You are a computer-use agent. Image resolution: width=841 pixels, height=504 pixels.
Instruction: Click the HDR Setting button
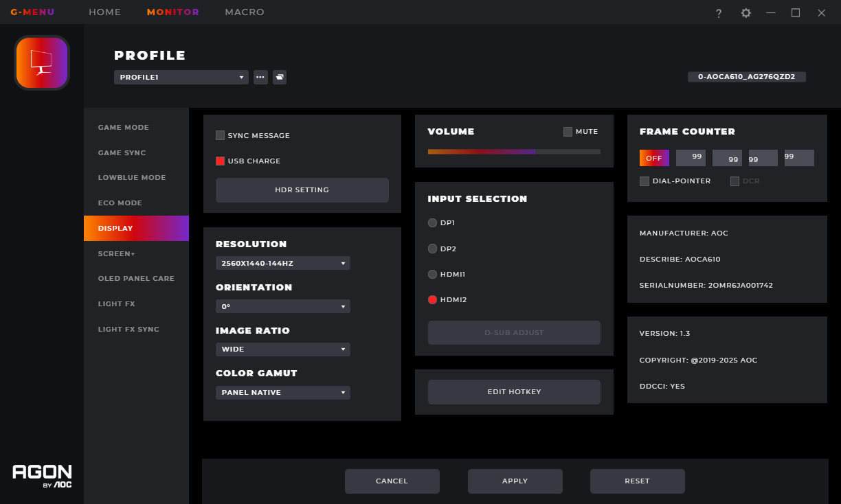(x=302, y=190)
